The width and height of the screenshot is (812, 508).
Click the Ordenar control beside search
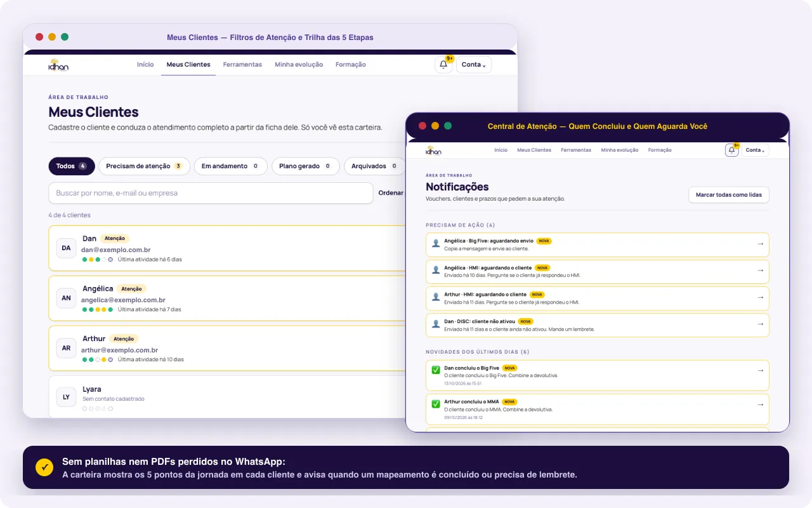391,193
